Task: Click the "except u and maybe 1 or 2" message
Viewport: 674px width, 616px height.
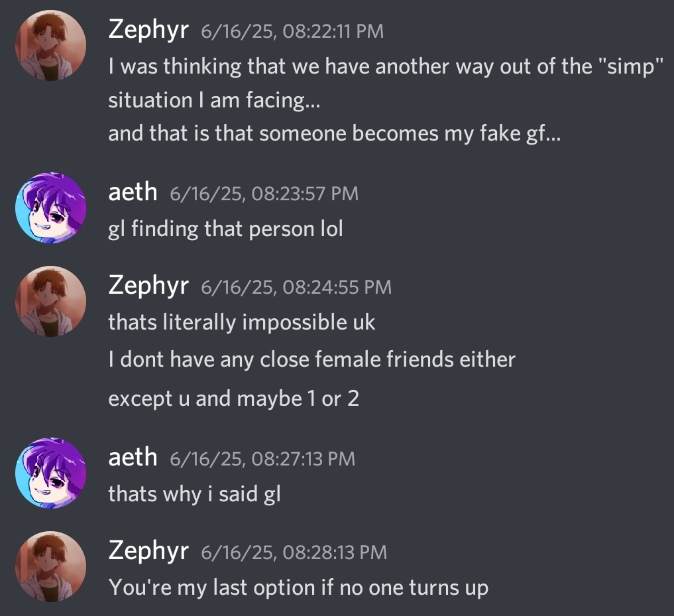Action: click(233, 399)
